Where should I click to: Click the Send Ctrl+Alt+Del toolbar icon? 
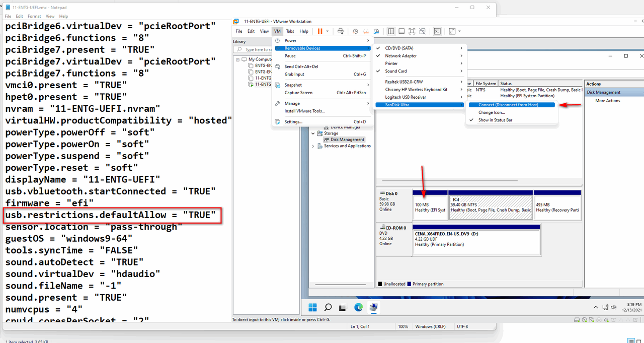[341, 31]
